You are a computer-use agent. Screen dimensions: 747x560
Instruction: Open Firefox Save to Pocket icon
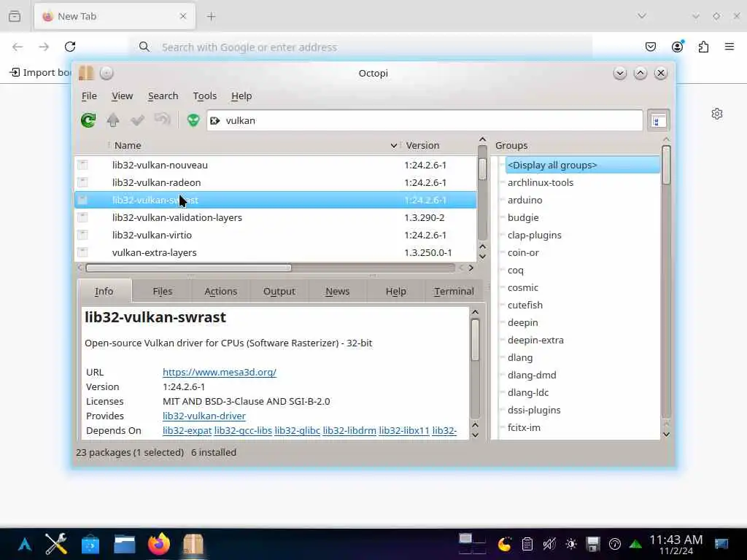(651, 47)
